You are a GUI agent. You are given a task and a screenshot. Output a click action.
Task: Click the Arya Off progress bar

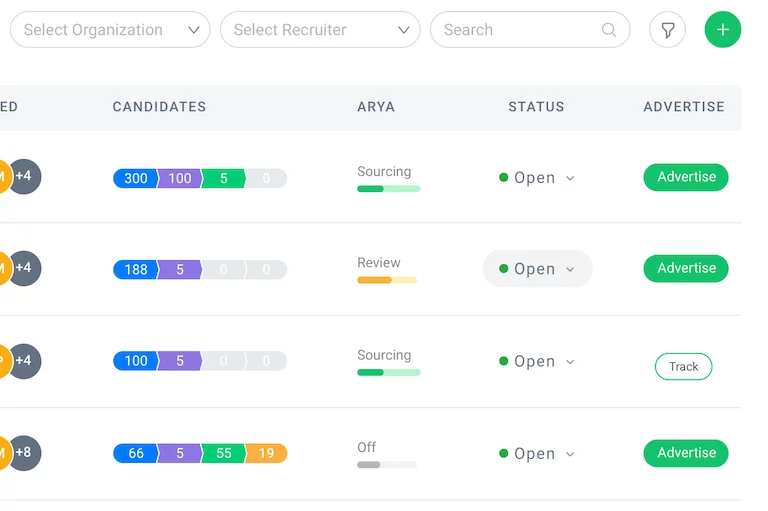(x=387, y=464)
